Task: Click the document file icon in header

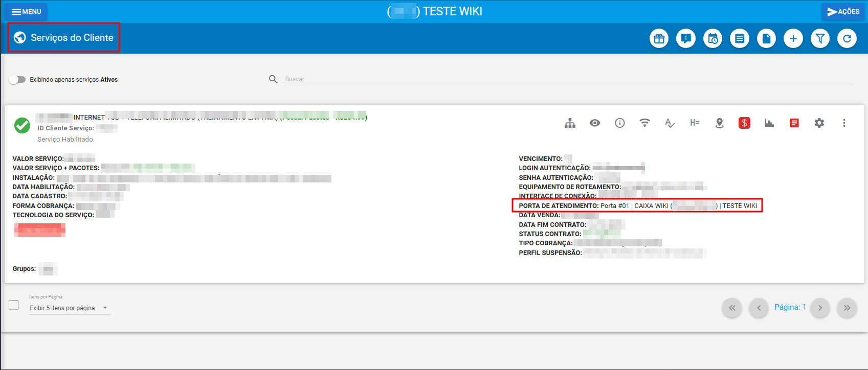Action: (766, 38)
